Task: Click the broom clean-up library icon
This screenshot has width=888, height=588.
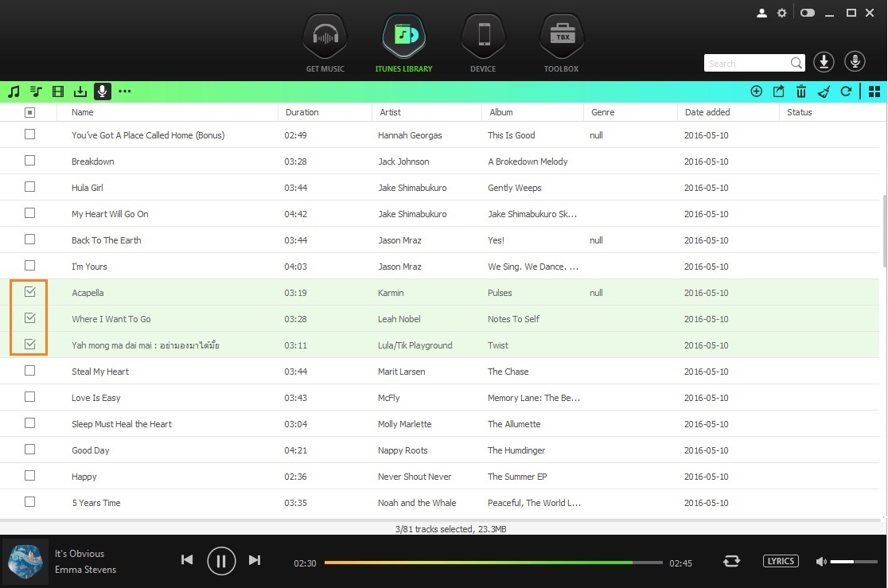Action: point(824,92)
